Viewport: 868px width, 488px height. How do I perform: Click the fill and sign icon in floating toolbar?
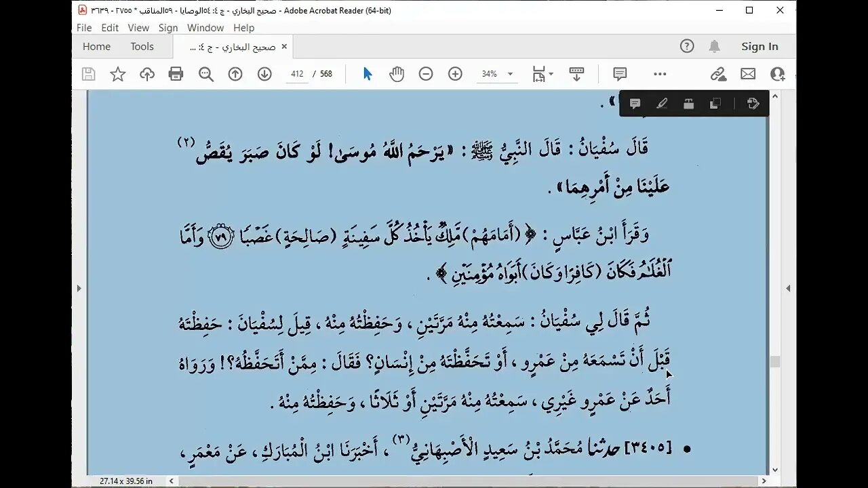753,104
